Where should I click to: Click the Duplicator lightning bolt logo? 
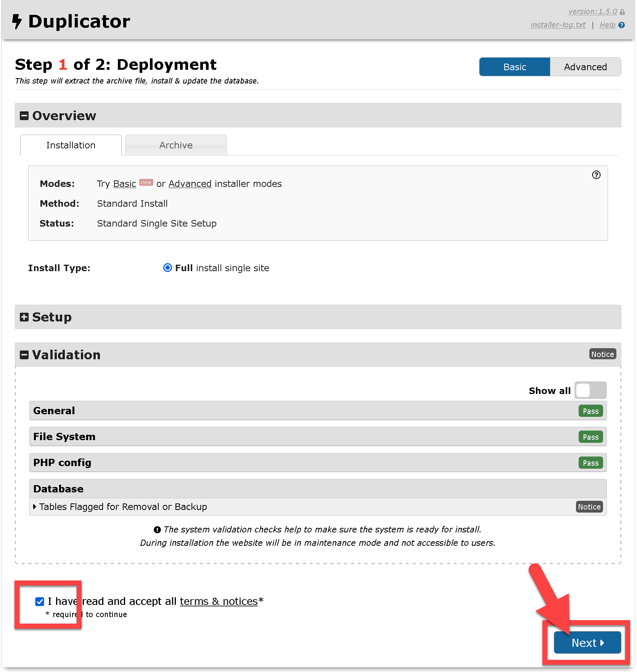[x=17, y=21]
